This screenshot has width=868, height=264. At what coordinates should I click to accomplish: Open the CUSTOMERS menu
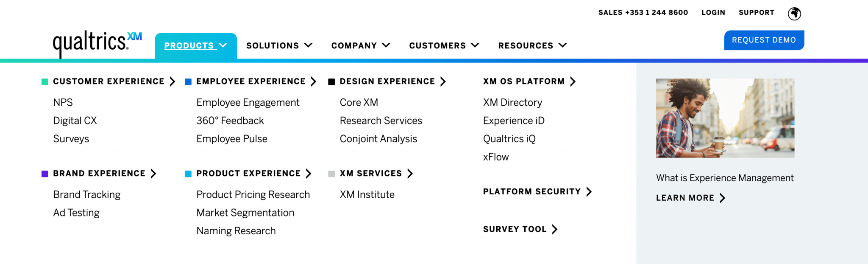pos(443,45)
